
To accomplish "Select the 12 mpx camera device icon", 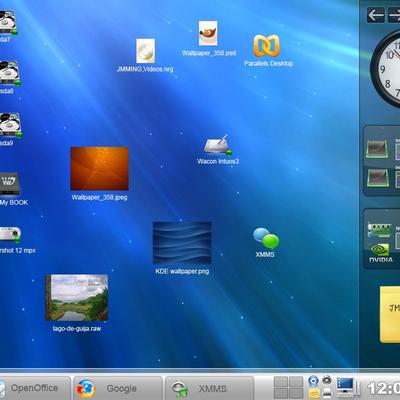I will (10, 234).
